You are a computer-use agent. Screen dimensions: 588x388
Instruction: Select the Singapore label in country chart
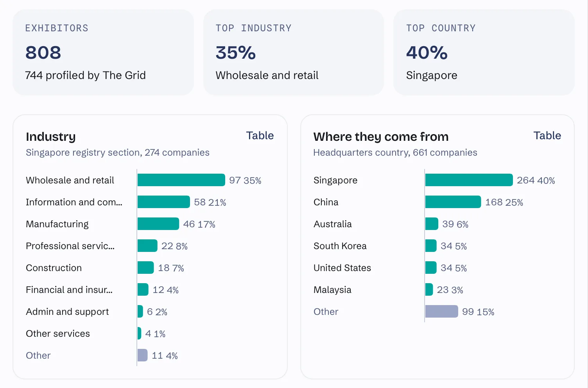coord(335,180)
